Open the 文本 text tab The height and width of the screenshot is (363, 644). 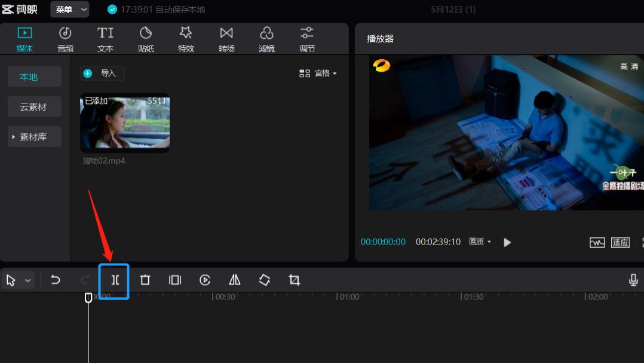click(x=105, y=39)
